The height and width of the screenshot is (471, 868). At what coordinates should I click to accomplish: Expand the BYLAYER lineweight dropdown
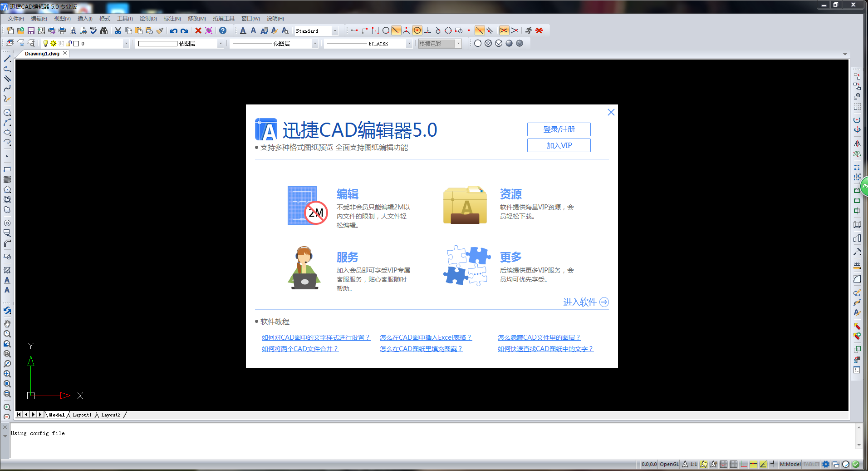tap(409, 44)
